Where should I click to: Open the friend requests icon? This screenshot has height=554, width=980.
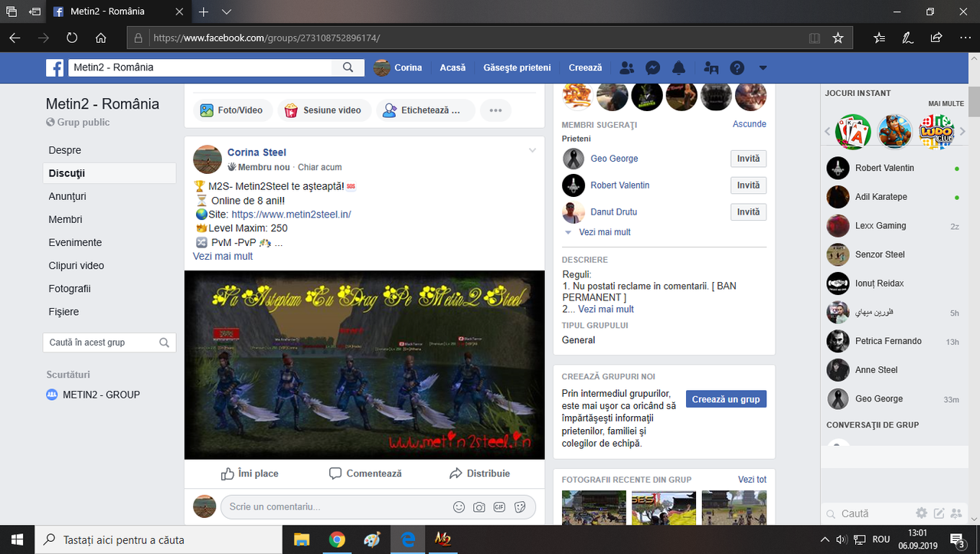pyautogui.click(x=627, y=67)
